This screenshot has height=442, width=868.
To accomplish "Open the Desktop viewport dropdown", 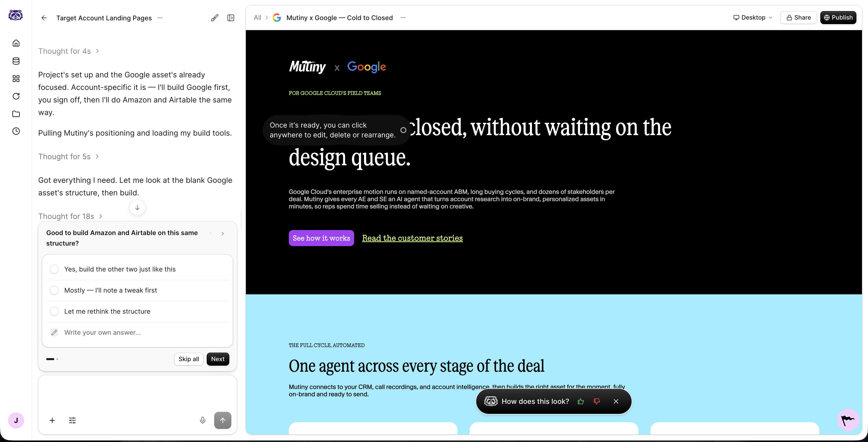I will coord(753,18).
